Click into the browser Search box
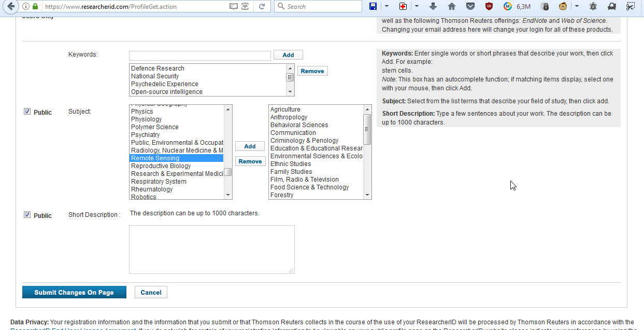 click(318, 6)
